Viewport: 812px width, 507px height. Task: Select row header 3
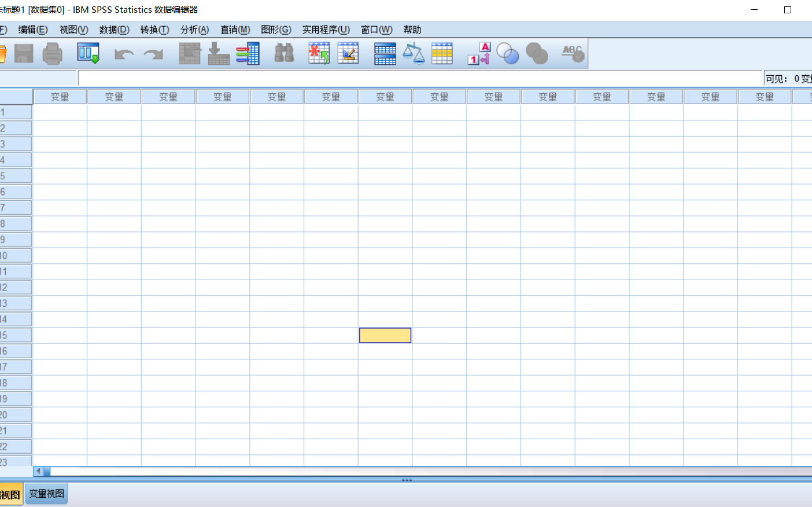(x=16, y=144)
